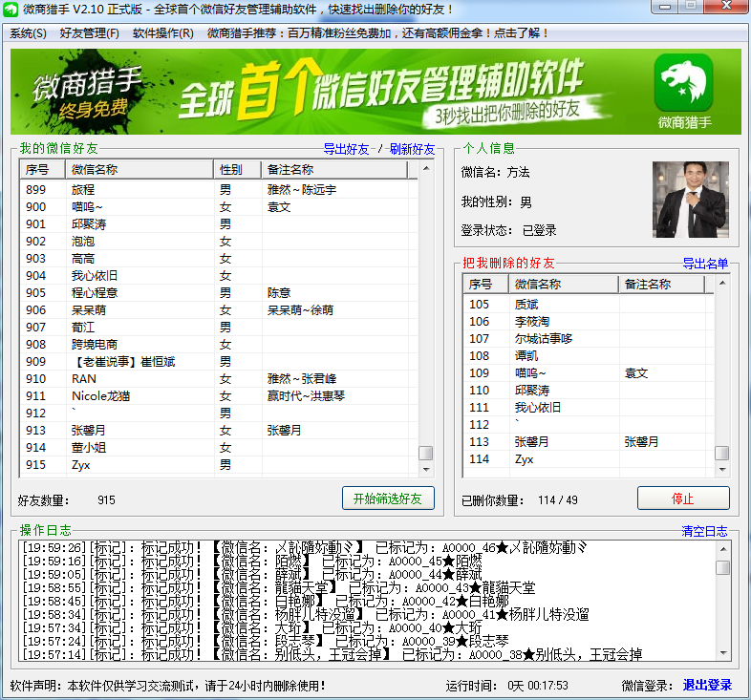Click the deleted-friends list scroll up arrow
This screenshot has height=700, width=751.
click(722, 283)
